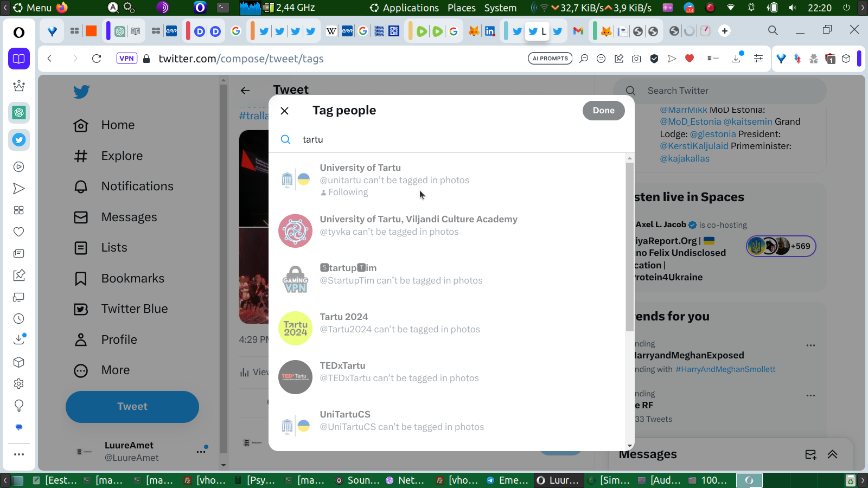Screen dimensions: 868x488
Task: Switch to the LinkedIn tab
Action: pos(490,31)
